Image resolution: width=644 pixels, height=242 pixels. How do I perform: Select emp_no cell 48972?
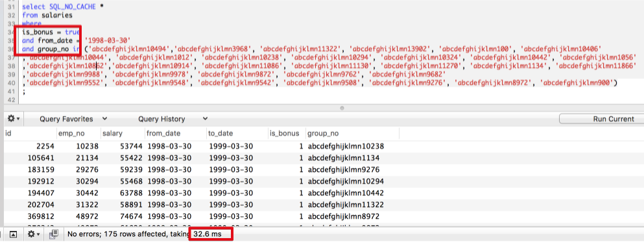point(87,216)
